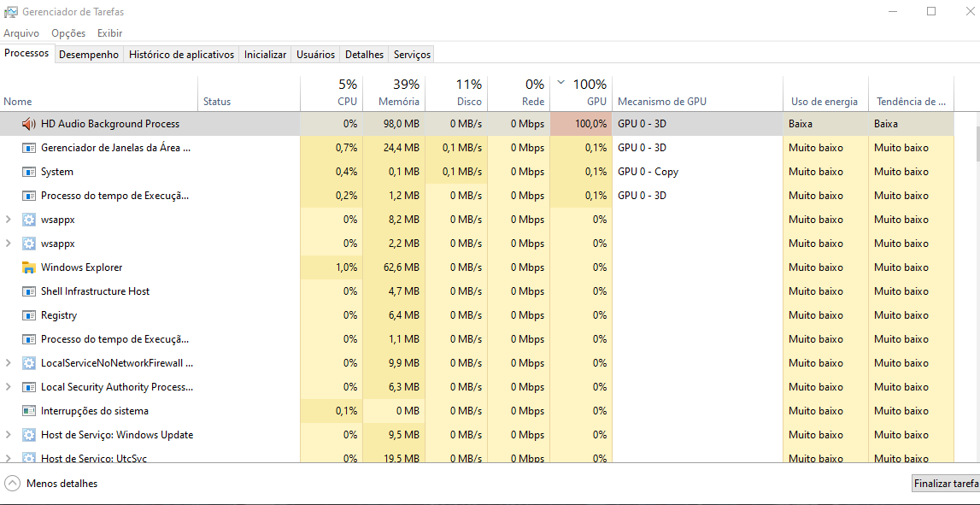Image resolution: width=980 pixels, height=505 pixels.
Task: Click the Interrupções do sistema icon
Action: pos(29,411)
